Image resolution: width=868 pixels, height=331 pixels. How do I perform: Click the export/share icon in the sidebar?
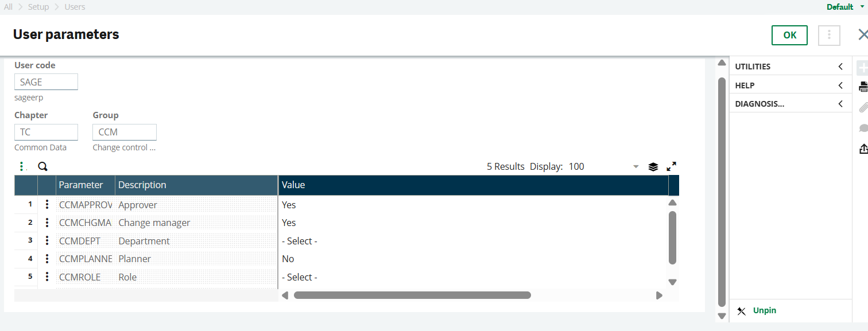pos(863,148)
